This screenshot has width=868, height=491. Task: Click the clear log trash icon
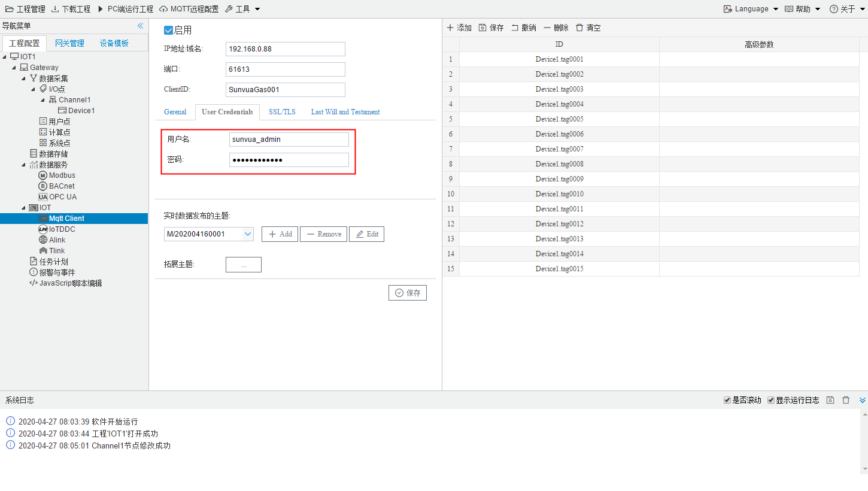tap(846, 400)
